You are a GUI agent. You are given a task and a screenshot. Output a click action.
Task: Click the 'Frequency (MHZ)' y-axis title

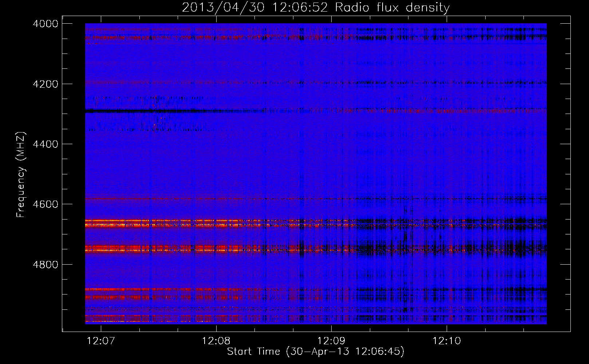pos(21,175)
